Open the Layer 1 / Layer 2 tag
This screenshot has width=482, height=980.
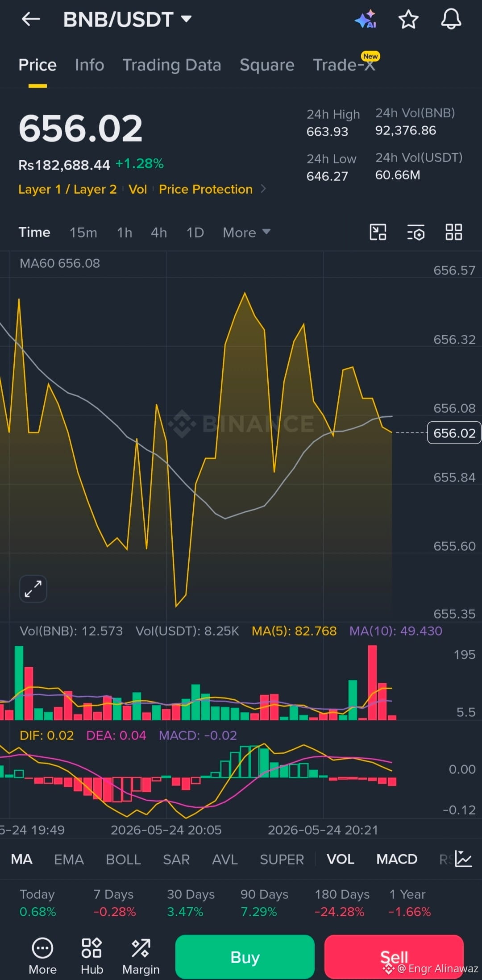(x=67, y=189)
